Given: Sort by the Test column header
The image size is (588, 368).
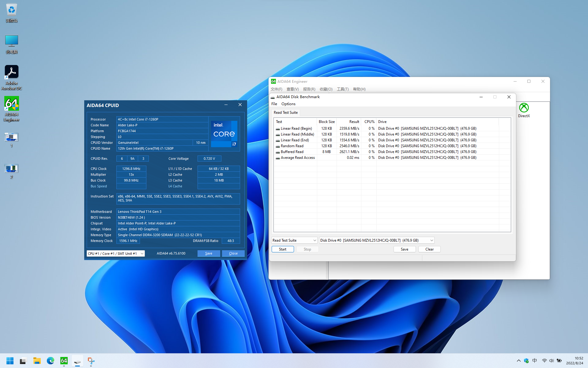Looking at the screenshot, I should 295,122.
